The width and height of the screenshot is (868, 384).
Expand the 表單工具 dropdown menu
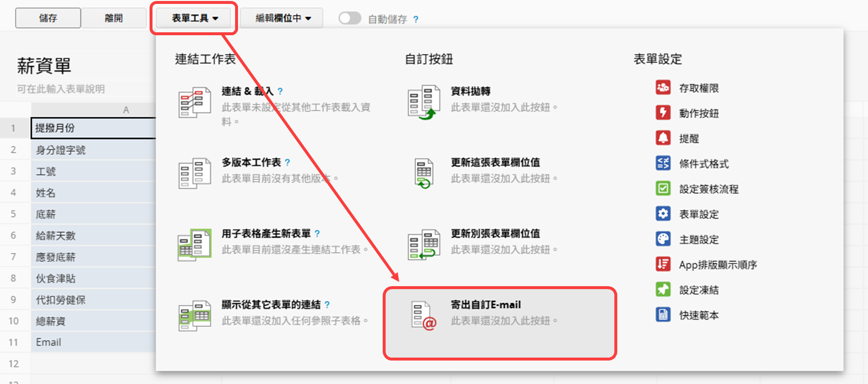[x=194, y=19]
